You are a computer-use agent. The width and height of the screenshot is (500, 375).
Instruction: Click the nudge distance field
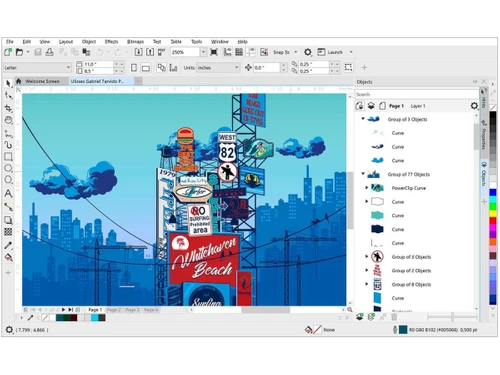point(266,68)
